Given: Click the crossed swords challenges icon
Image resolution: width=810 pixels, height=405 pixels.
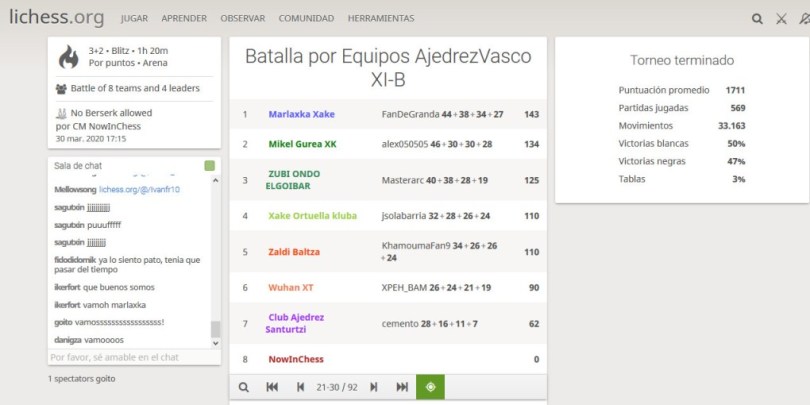Looking at the screenshot, I should (x=782, y=18).
